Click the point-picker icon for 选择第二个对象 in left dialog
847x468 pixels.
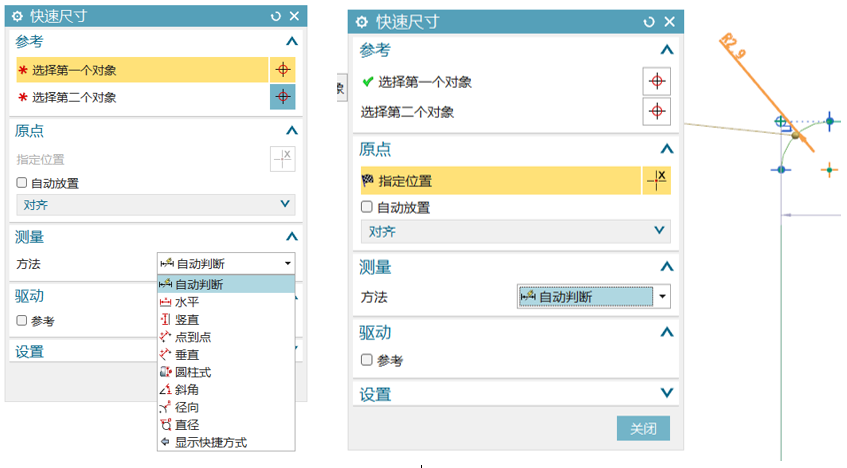click(283, 97)
